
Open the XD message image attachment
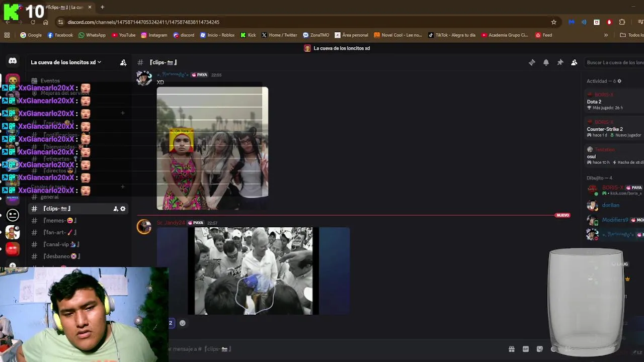[212, 148]
